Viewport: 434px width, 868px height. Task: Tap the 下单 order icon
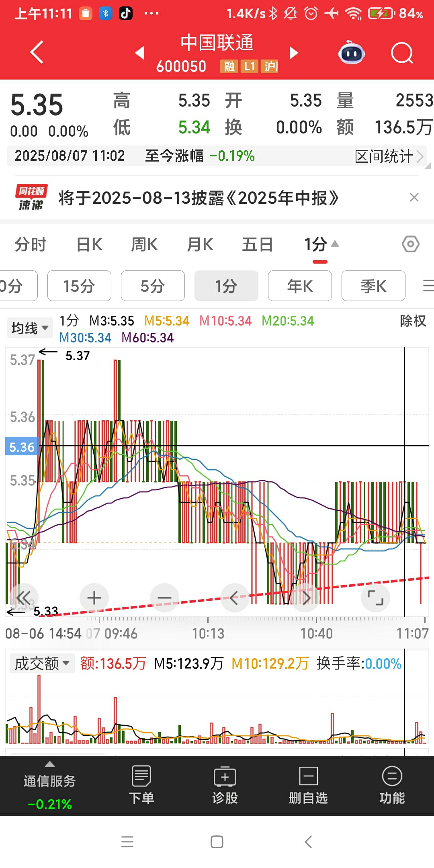click(x=141, y=785)
